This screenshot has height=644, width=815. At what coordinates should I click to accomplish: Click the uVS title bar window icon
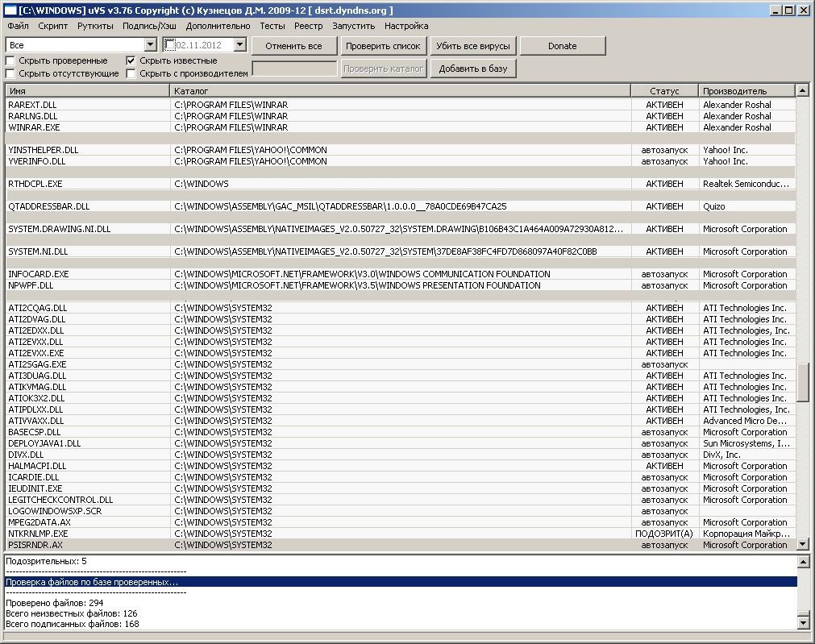(x=10, y=10)
